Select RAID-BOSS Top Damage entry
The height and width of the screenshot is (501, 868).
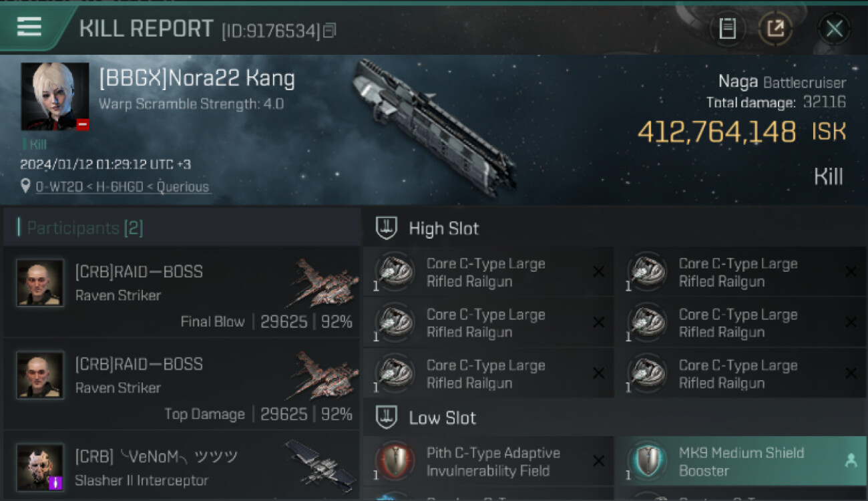182,384
